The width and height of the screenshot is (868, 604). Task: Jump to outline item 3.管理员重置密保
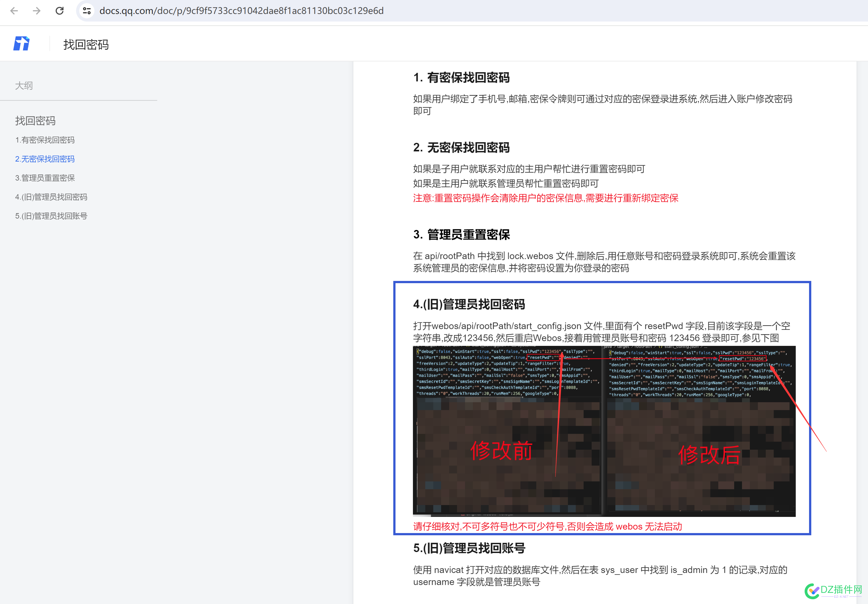pyautogui.click(x=45, y=178)
